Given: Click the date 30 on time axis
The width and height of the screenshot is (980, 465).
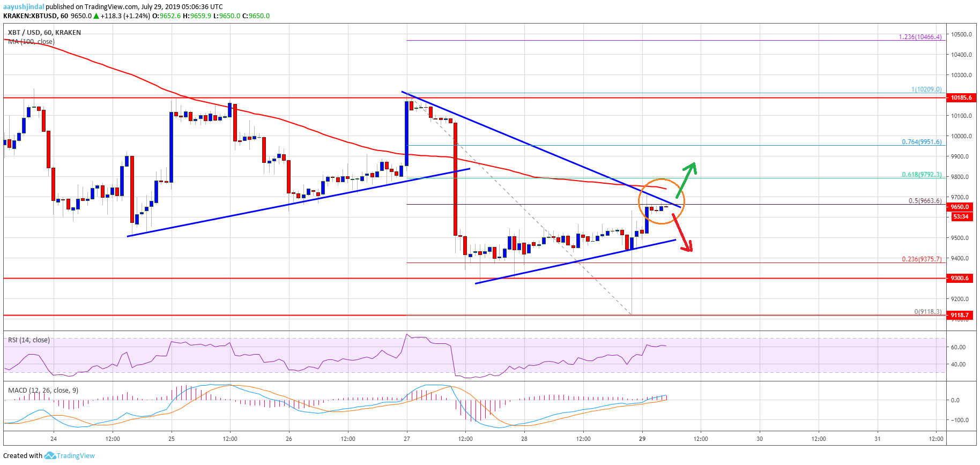Looking at the screenshot, I should [760, 439].
